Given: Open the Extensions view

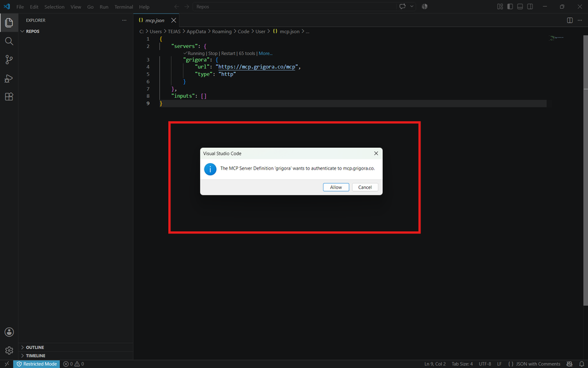Looking at the screenshot, I should pyautogui.click(x=9, y=97).
